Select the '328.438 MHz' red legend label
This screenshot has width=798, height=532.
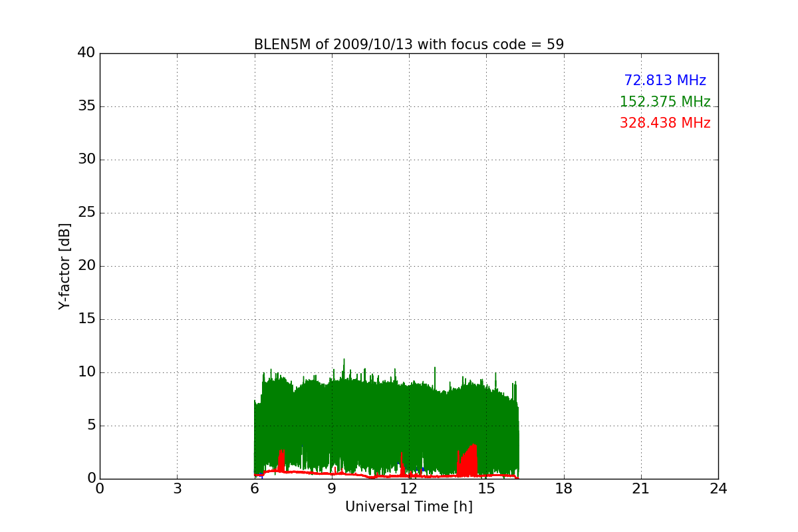coord(665,123)
